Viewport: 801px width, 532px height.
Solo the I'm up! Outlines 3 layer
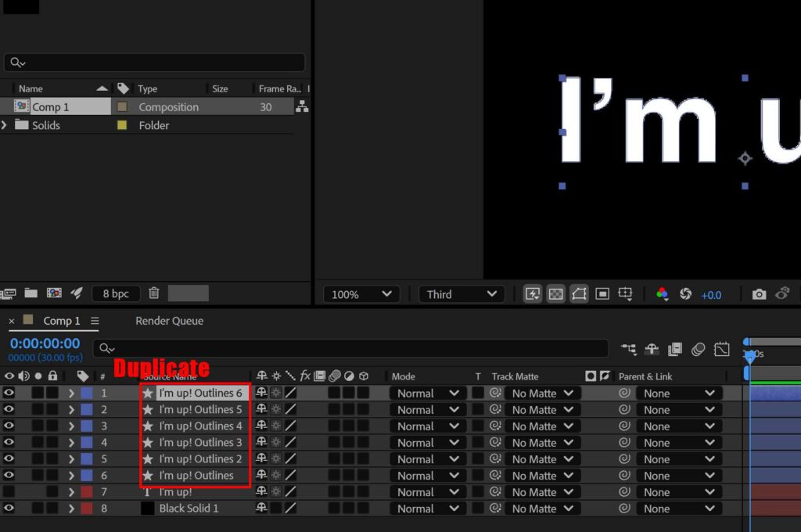pyautogui.click(x=38, y=442)
